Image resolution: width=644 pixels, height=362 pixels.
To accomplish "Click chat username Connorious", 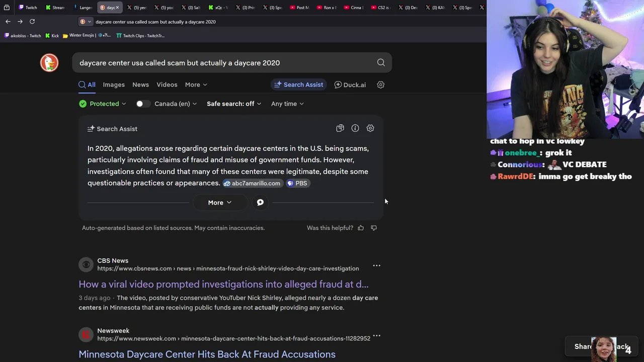I will [520, 164].
